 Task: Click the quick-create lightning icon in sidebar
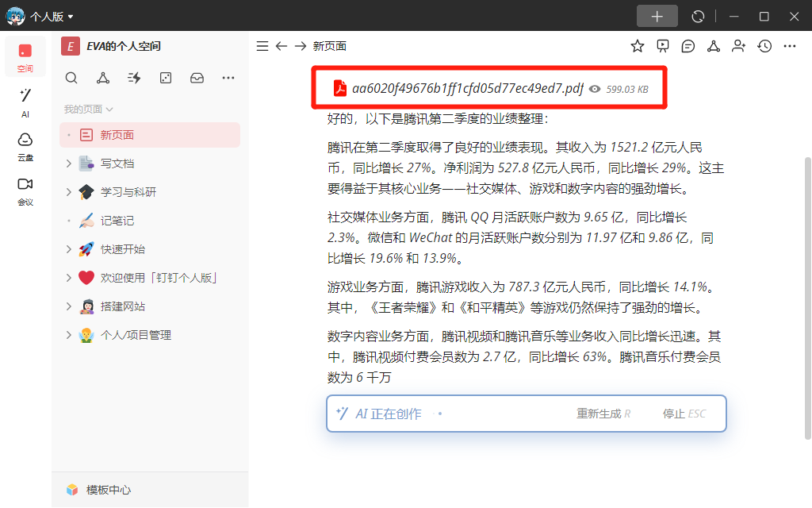(x=134, y=78)
